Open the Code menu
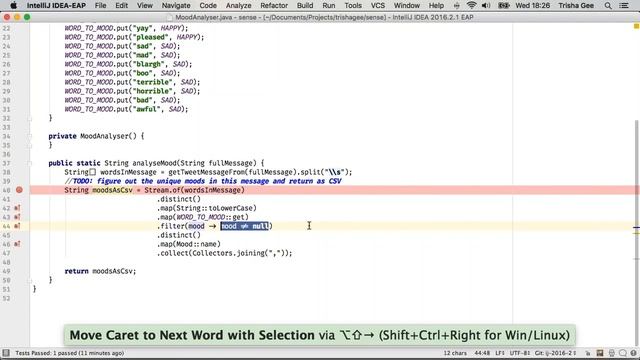This screenshot has height=360, width=640. pos(208,5)
